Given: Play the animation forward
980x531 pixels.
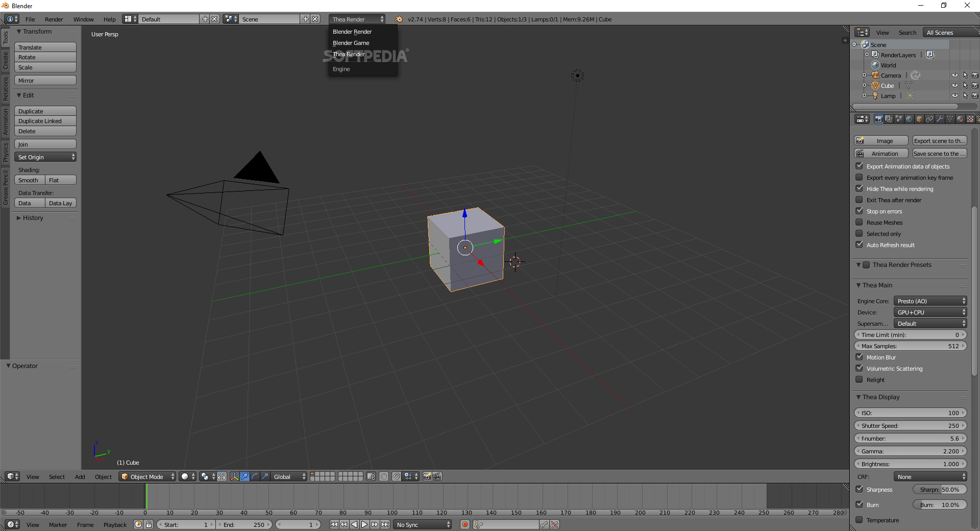Looking at the screenshot, I should (364, 524).
